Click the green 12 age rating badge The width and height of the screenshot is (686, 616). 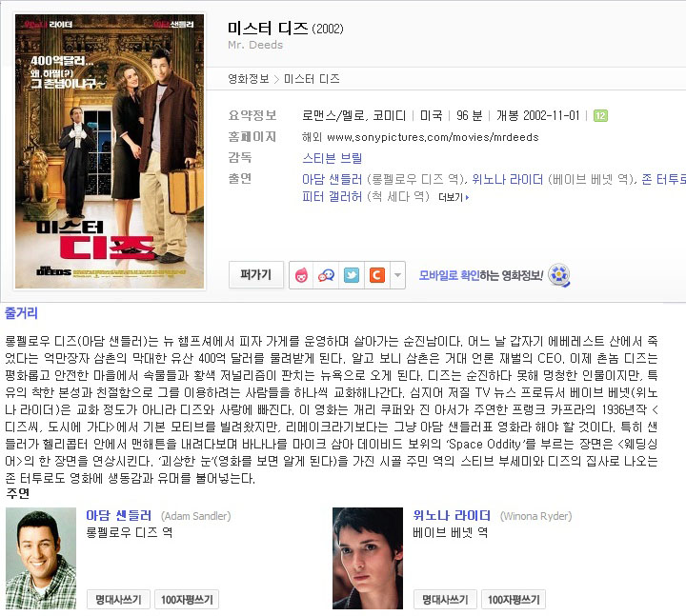[x=600, y=116]
